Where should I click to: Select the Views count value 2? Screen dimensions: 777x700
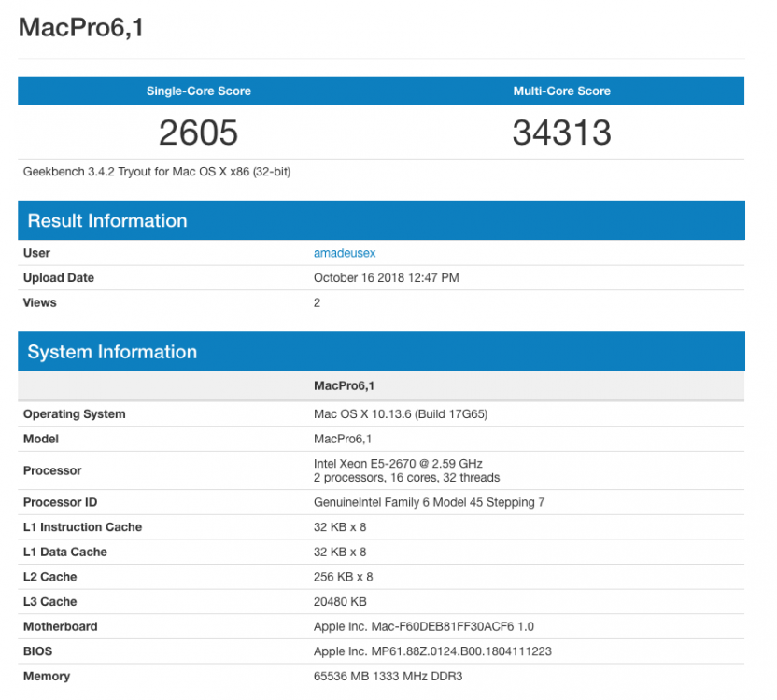pyautogui.click(x=318, y=302)
